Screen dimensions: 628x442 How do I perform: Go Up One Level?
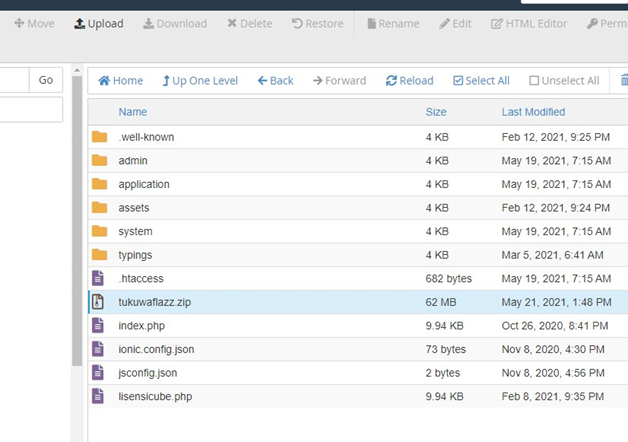click(x=200, y=81)
